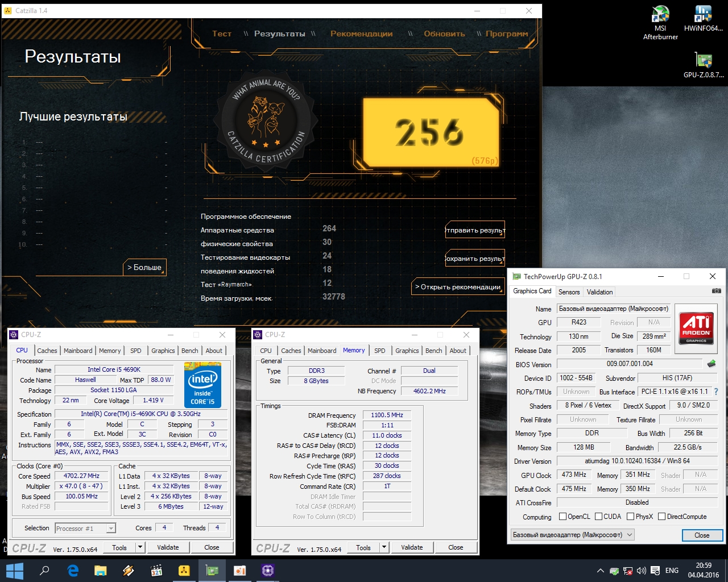
Task: Open the Рекомендации tab in Catzilla
Action: point(361,34)
